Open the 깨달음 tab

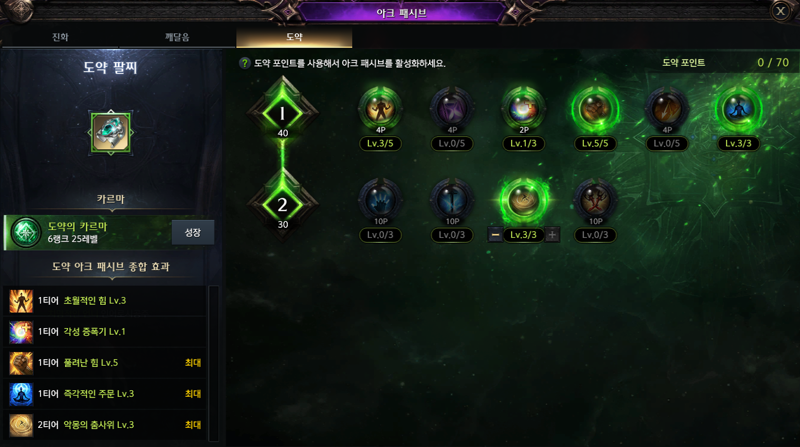(x=177, y=37)
